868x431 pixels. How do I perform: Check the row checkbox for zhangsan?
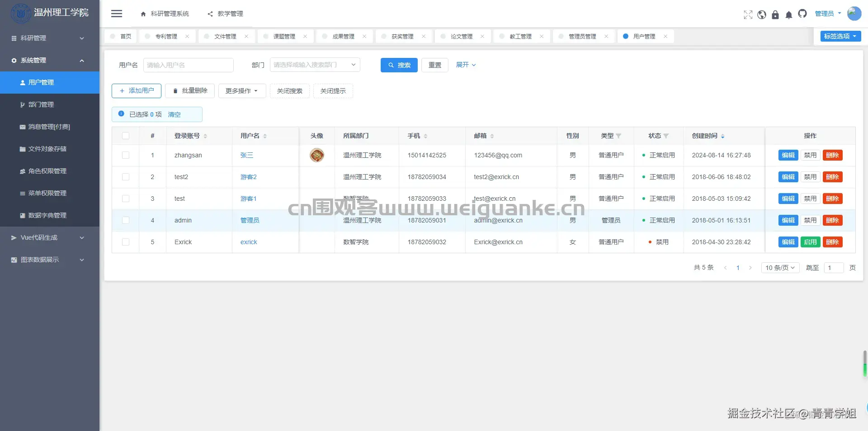click(126, 155)
